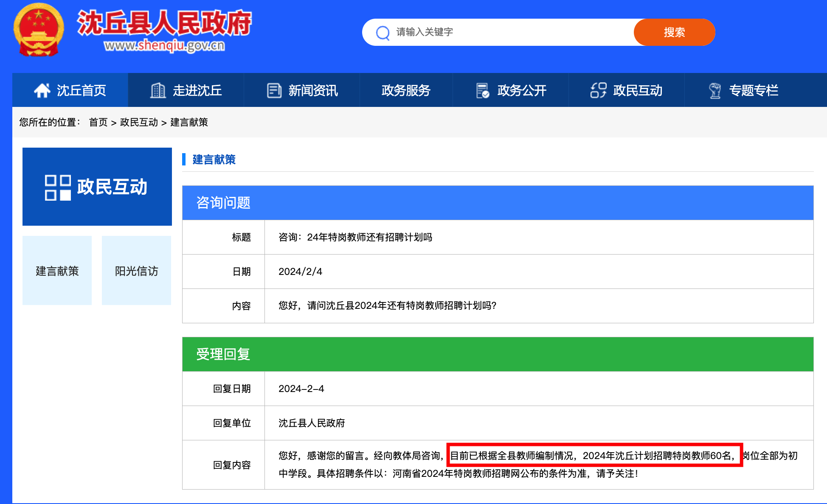Click the magnifier icon in search box
The width and height of the screenshot is (827, 504).
coord(383,33)
